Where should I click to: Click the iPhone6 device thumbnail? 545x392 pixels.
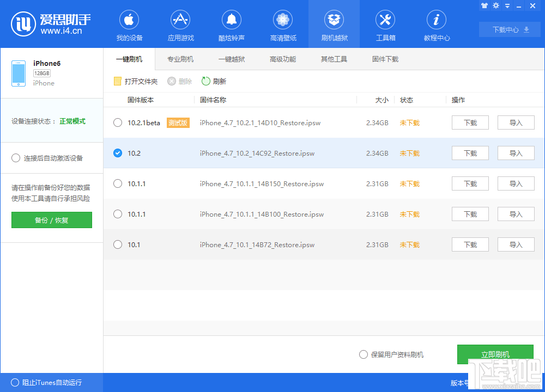pos(19,73)
